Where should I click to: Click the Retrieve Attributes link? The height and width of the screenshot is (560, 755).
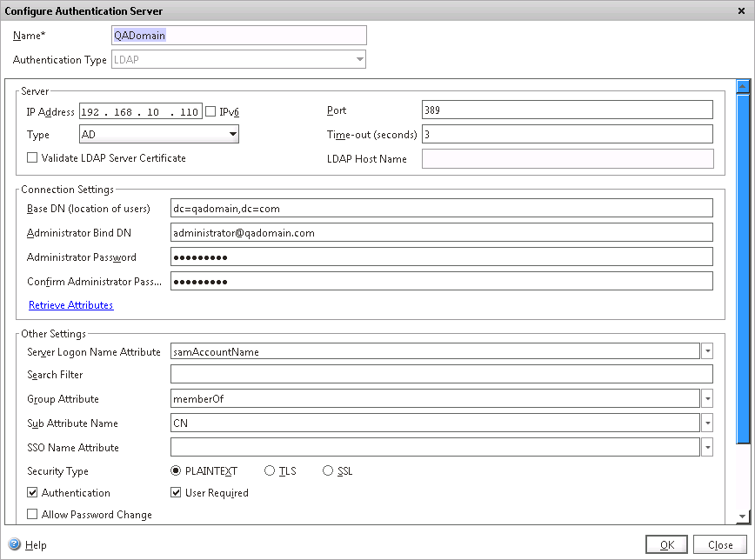[x=71, y=305]
